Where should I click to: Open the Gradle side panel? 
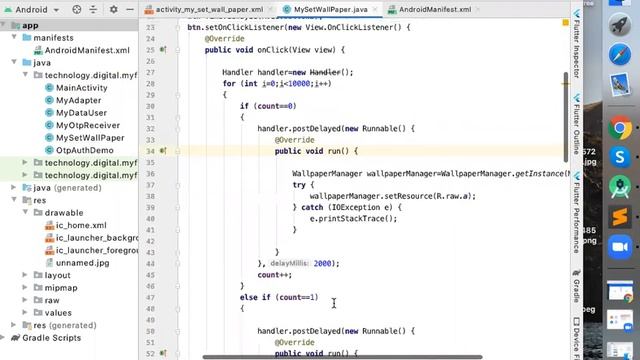[x=576, y=285]
